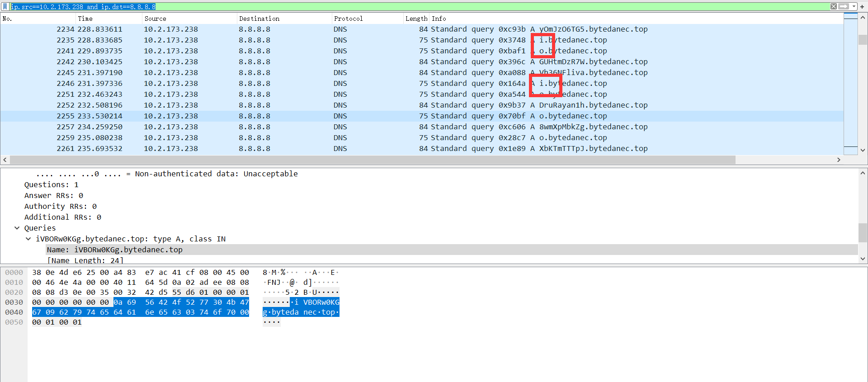Screen dimensions: 868x382
Task: Click the packet list horizontal scrollbar thumb
Action: coord(373,160)
